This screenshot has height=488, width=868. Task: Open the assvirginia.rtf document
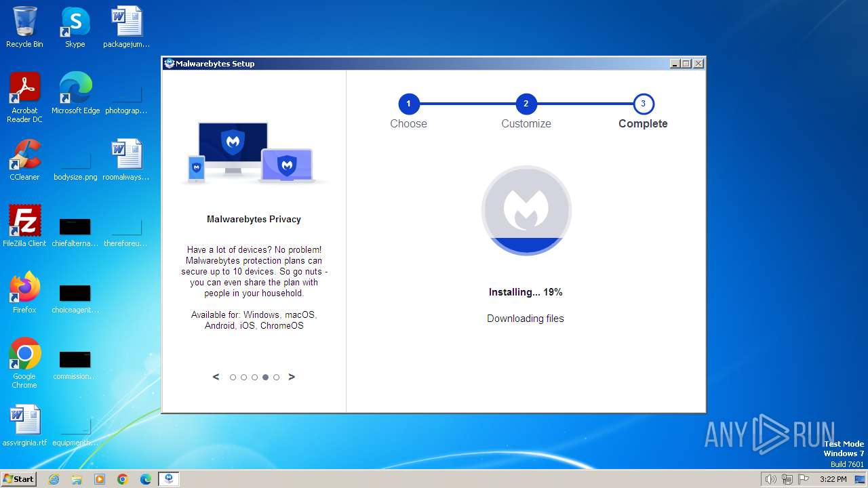[x=24, y=426]
